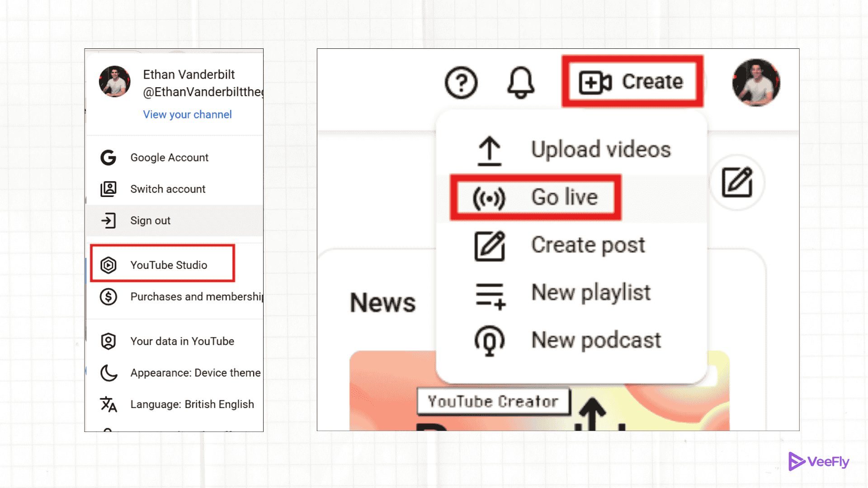Click the Create camera icon
868x488 pixels.
[596, 82]
